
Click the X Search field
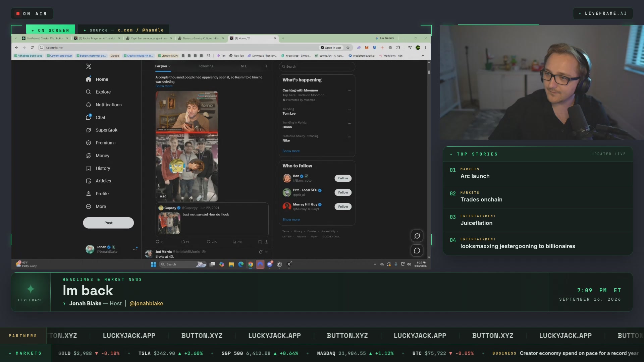coord(317,66)
